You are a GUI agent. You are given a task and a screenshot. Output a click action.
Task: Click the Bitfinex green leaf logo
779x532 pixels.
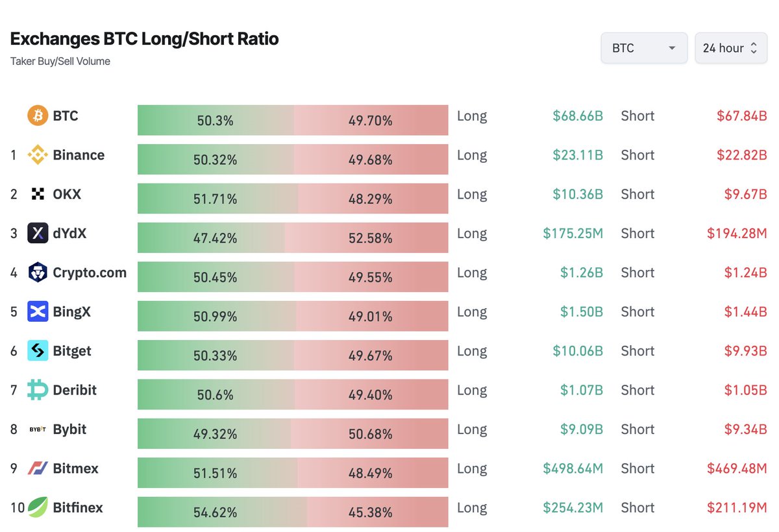[38, 507]
